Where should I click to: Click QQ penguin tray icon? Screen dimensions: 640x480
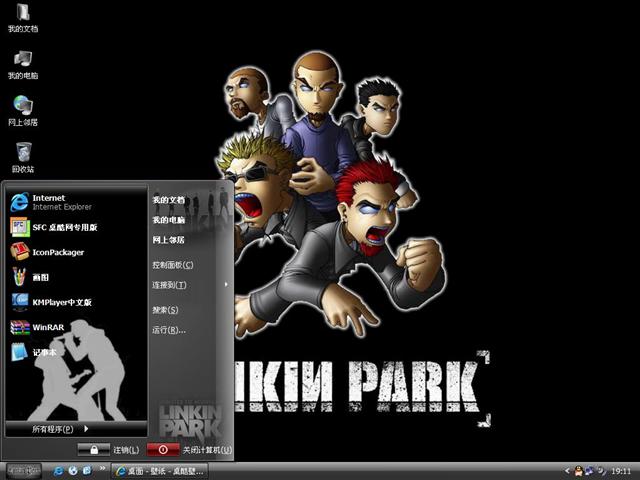[579, 471]
